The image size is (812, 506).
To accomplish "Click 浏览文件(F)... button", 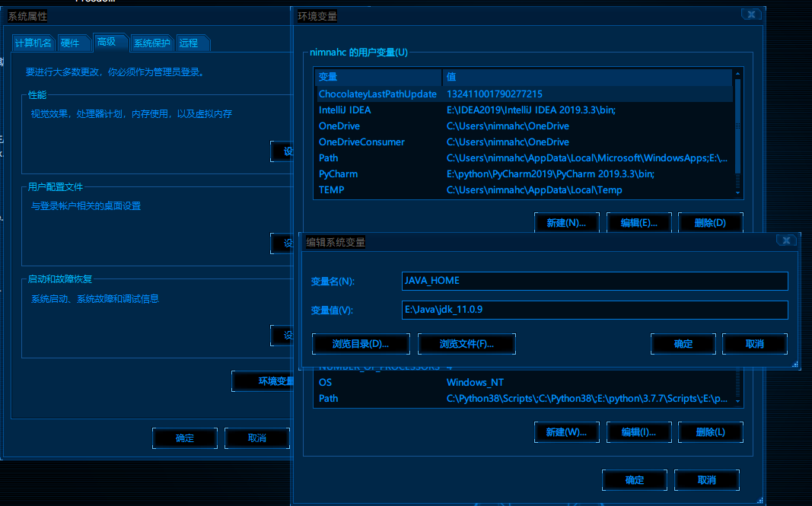I will (467, 344).
